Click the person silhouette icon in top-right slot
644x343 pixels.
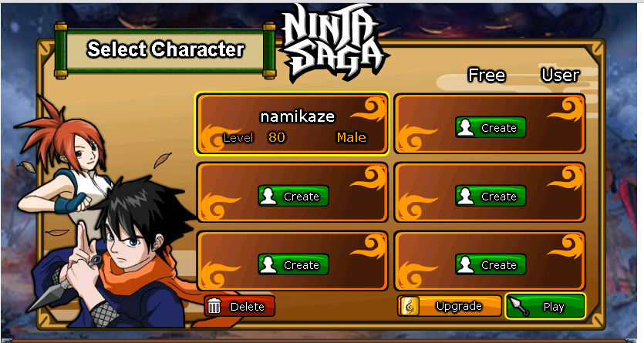click(x=466, y=128)
